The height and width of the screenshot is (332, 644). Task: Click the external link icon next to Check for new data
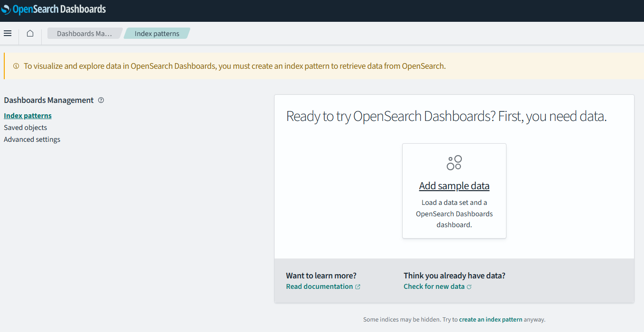pyautogui.click(x=469, y=286)
